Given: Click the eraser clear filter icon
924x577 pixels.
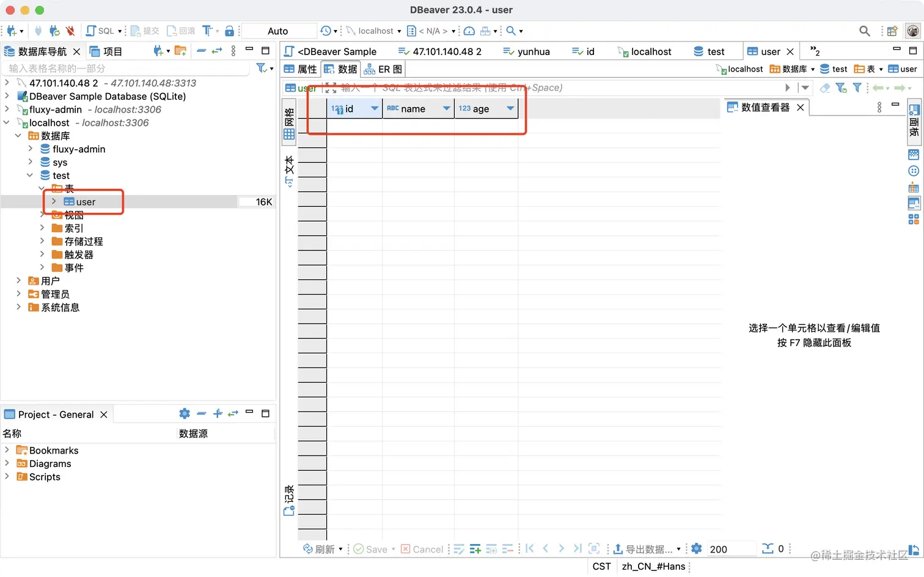Looking at the screenshot, I should click(825, 88).
